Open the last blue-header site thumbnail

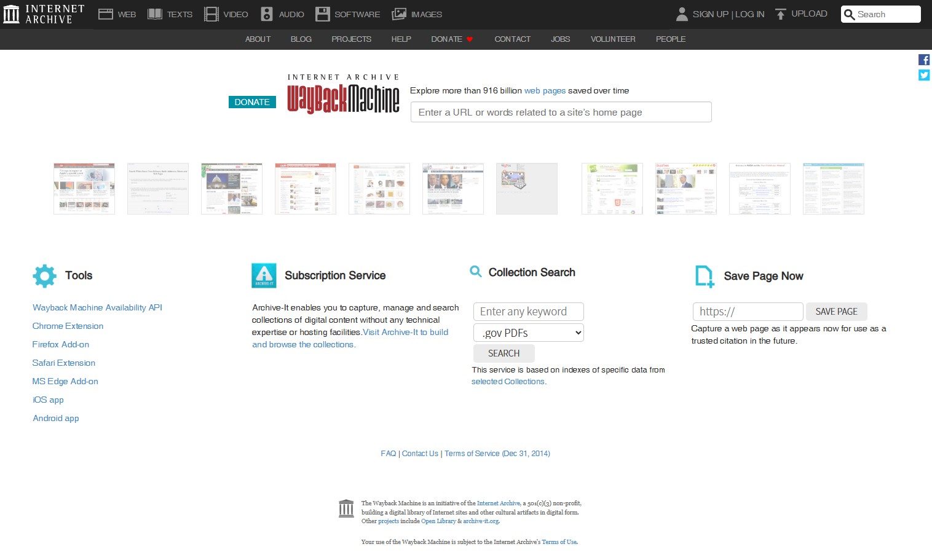tap(834, 189)
